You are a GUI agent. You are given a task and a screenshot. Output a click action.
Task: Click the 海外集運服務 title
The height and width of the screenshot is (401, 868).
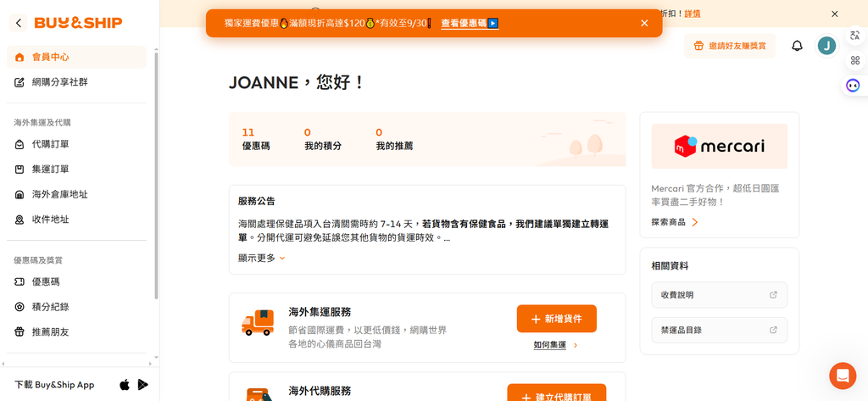coord(320,312)
